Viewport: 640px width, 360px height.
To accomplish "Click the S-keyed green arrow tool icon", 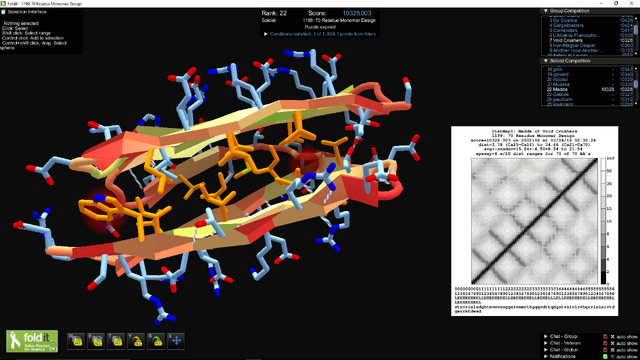I will (x=156, y=341).
